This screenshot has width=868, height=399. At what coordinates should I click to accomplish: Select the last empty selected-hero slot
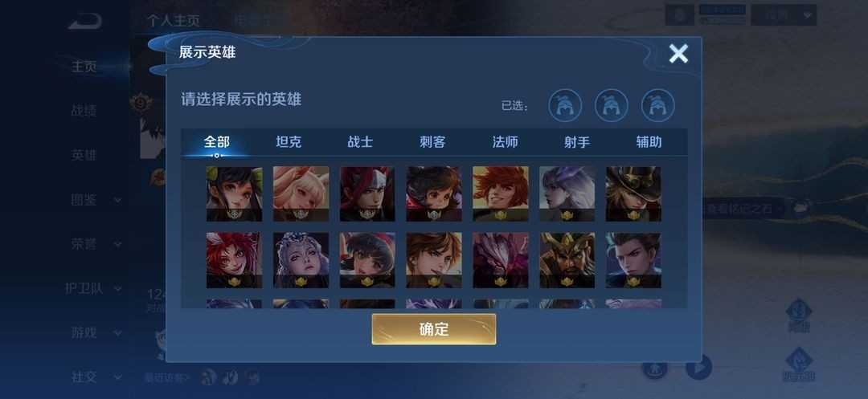[657, 105]
